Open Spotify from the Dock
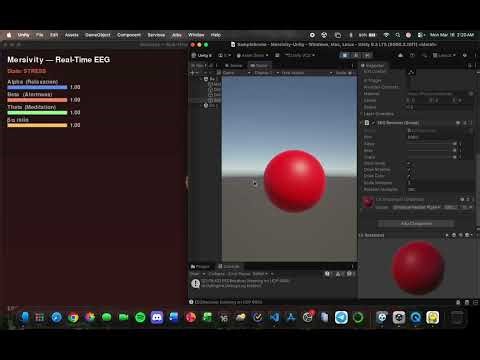The image size is (480, 360). (x=140, y=317)
